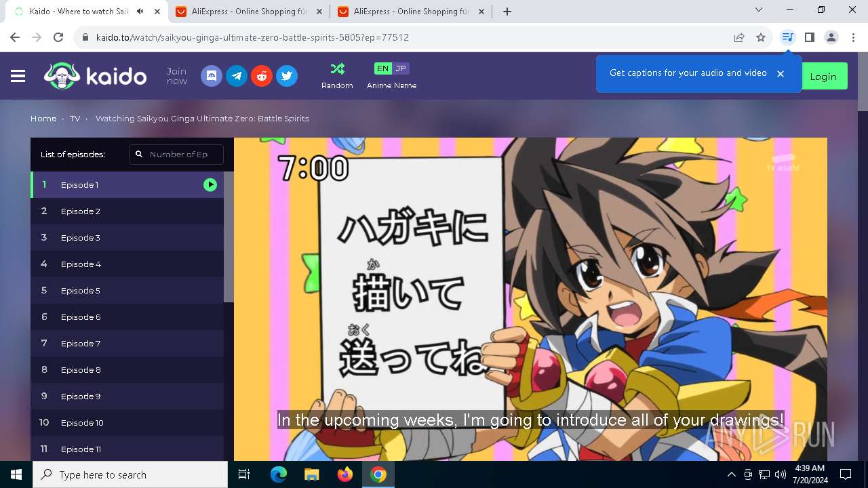Switch anime names to JP
This screenshot has width=868, height=488.
pyautogui.click(x=401, y=68)
